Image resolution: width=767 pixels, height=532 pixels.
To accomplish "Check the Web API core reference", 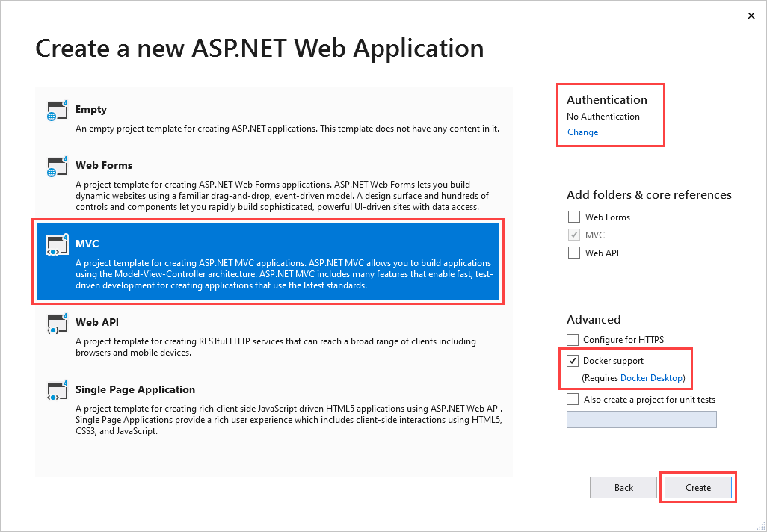I will click(x=573, y=253).
